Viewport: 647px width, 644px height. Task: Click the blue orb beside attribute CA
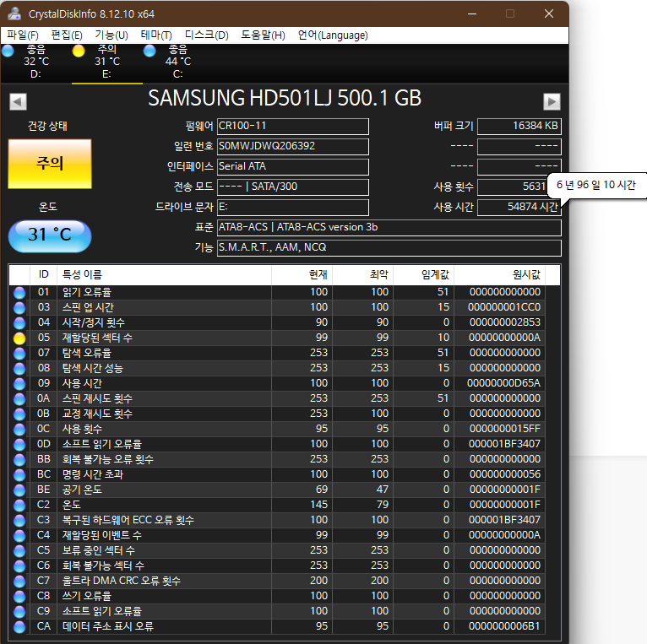coord(19,627)
